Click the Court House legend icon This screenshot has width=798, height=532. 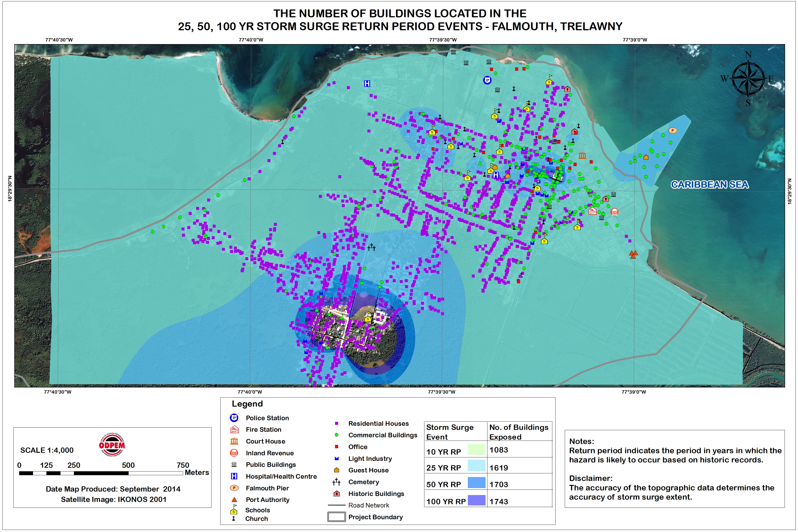(234, 441)
